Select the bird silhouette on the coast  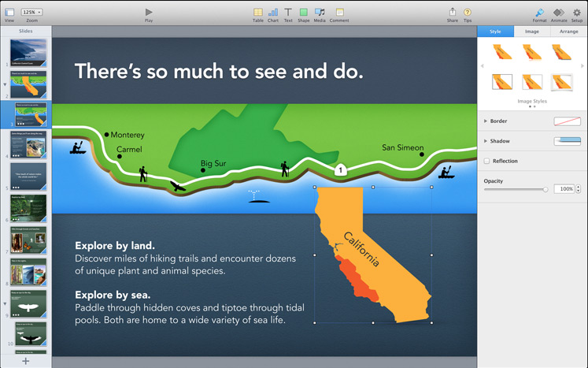click(x=177, y=186)
